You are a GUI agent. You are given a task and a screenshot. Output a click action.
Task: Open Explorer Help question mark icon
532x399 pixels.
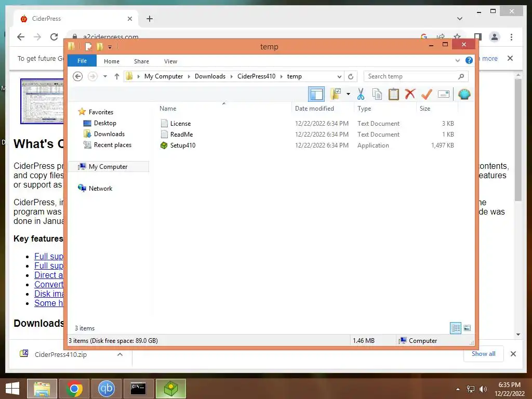tap(469, 60)
